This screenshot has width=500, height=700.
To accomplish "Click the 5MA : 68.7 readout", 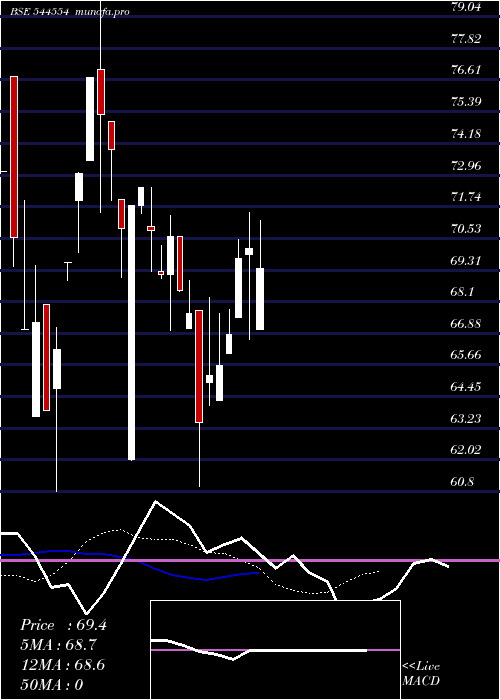I will click(x=59, y=645).
